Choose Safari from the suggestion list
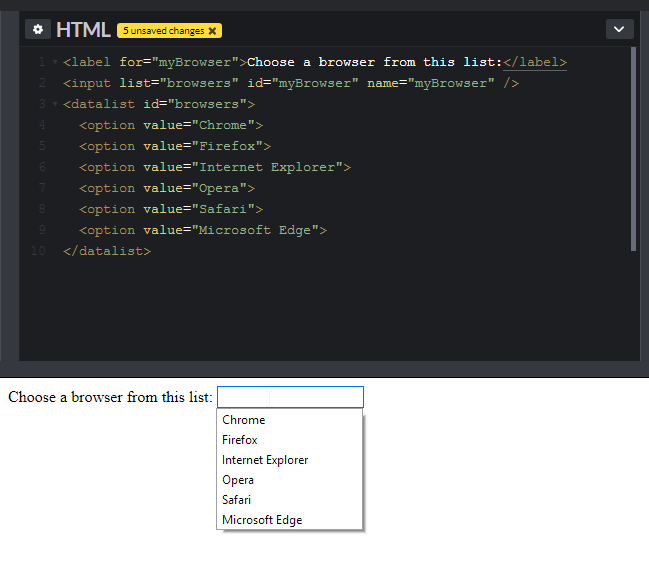The image size is (649, 587). [289, 500]
